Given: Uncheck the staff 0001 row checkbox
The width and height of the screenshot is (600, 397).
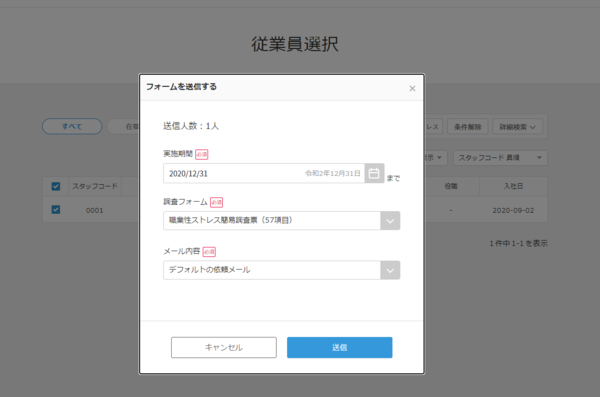Looking at the screenshot, I should click(x=56, y=210).
